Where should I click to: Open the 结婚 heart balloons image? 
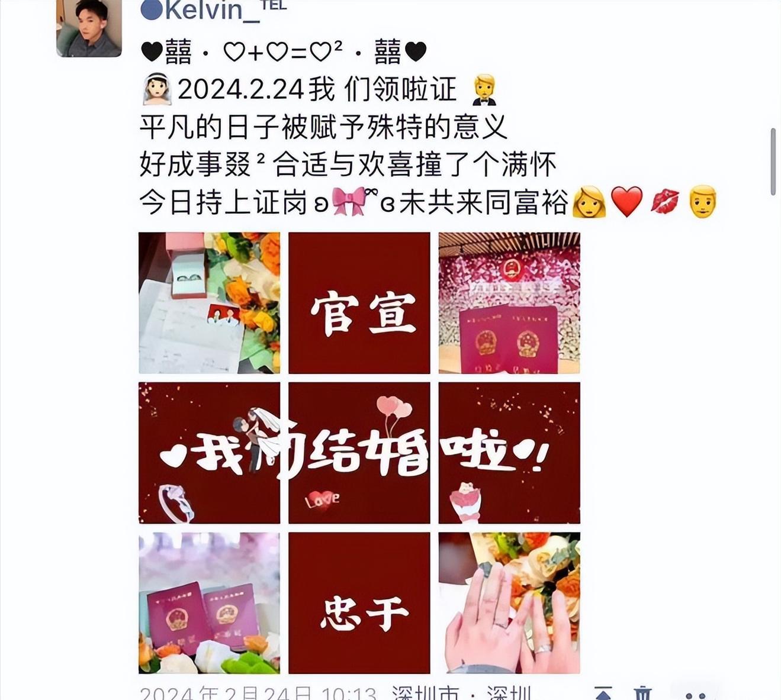[359, 453]
